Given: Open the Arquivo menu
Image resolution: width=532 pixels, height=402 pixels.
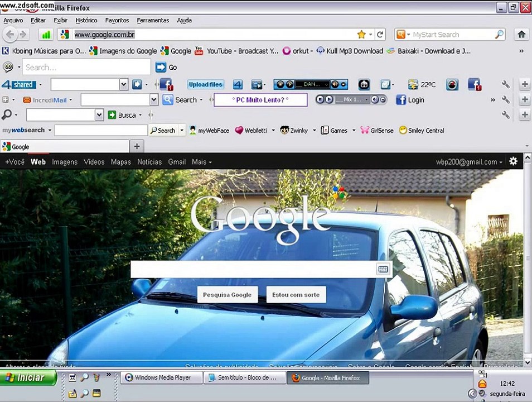Looking at the screenshot, I should 13,21.
